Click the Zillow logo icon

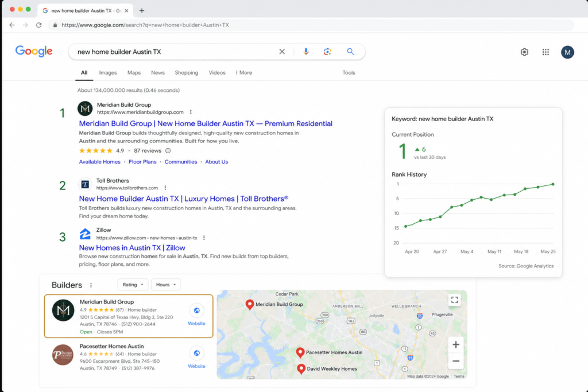(x=85, y=234)
